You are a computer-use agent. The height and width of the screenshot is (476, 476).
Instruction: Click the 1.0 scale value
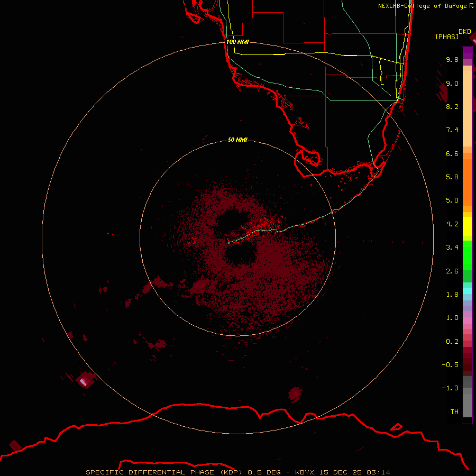[x=452, y=318]
